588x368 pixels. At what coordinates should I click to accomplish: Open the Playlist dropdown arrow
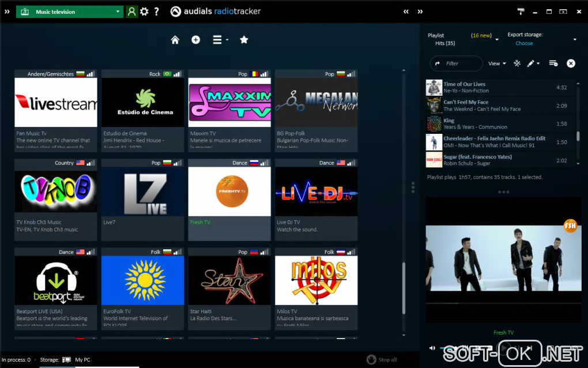tap(497, 39)
